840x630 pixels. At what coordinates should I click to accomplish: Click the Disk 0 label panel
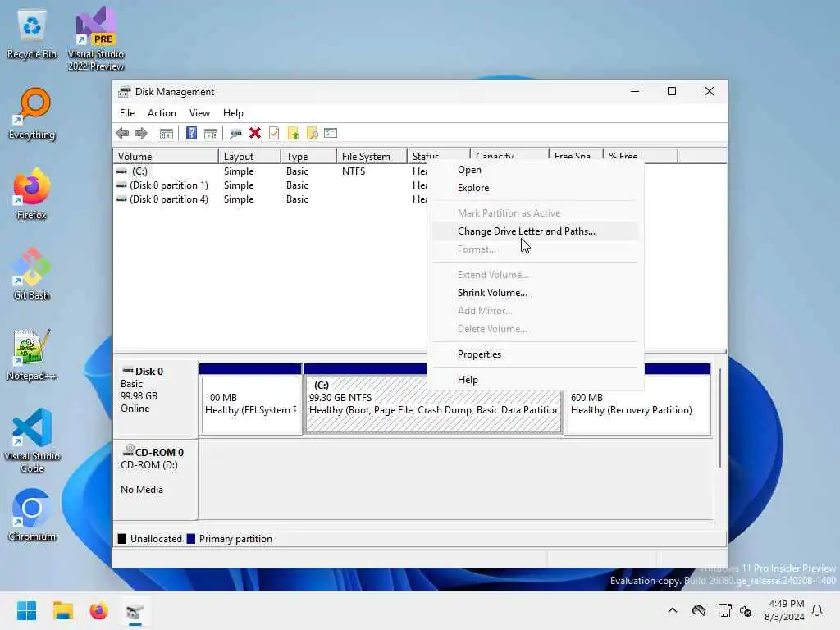[155, 398]
